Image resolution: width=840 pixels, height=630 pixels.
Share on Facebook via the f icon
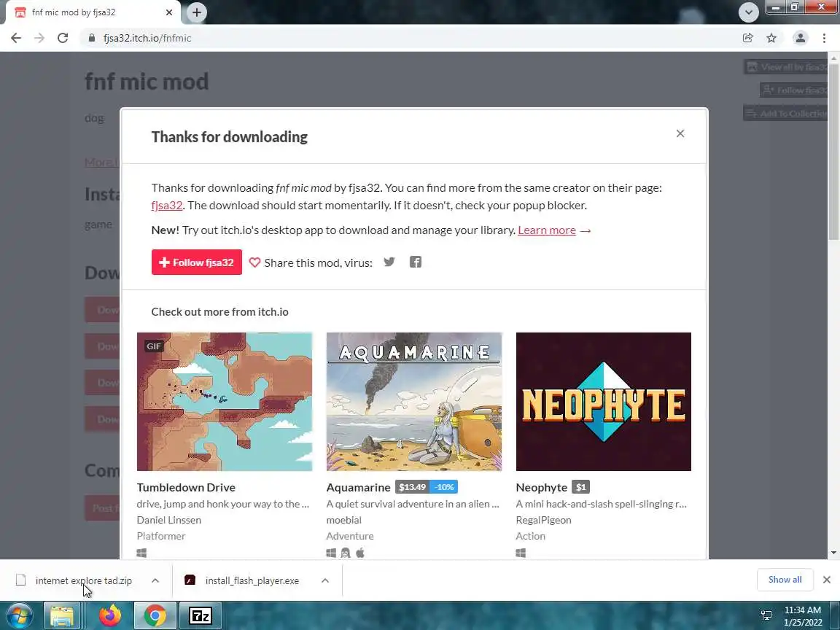416,262
